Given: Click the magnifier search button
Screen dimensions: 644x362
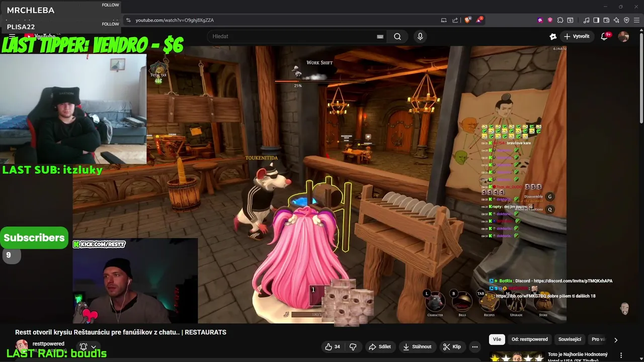Looking at the screenshot, I should click(x=397, y=36).
